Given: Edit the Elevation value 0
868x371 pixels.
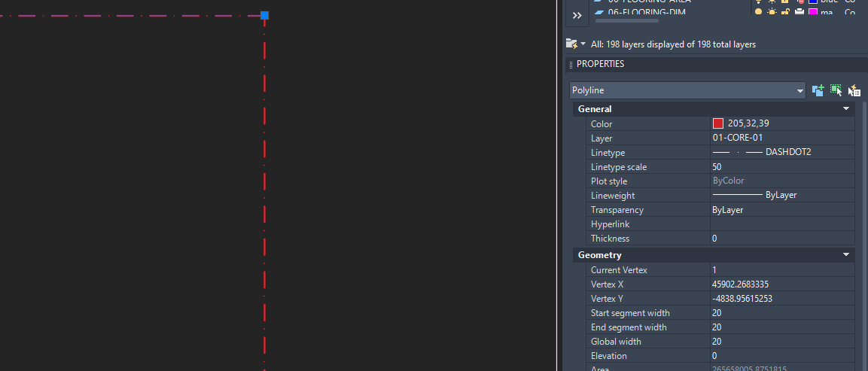Looking at the screenshot, I should coord(783,356).
